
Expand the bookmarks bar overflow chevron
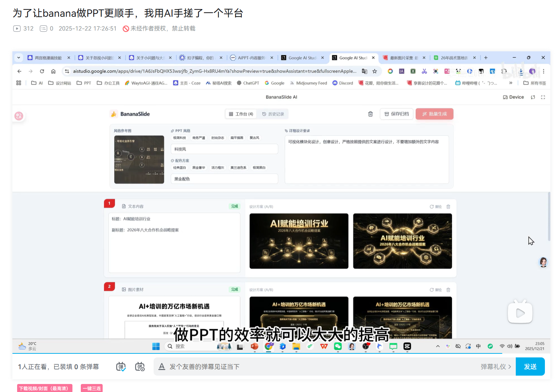tap(511, 83)
